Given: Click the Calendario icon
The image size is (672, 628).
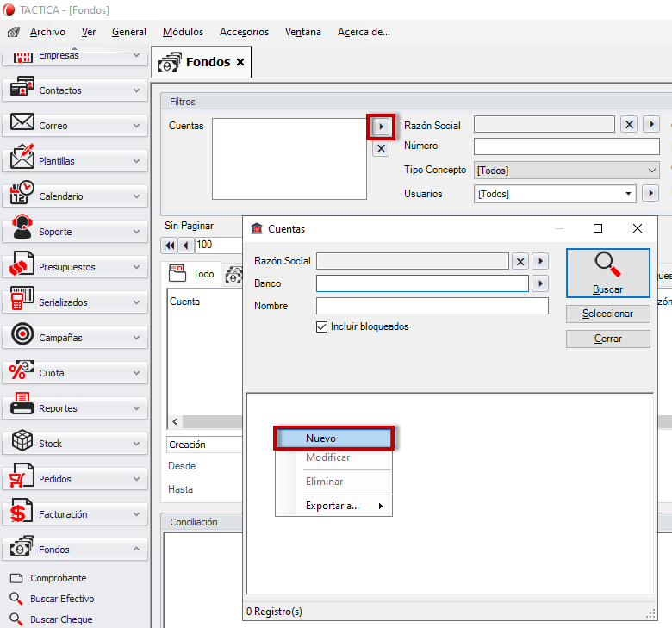Looking at the screenshot, I should click(x=22, y=192).
